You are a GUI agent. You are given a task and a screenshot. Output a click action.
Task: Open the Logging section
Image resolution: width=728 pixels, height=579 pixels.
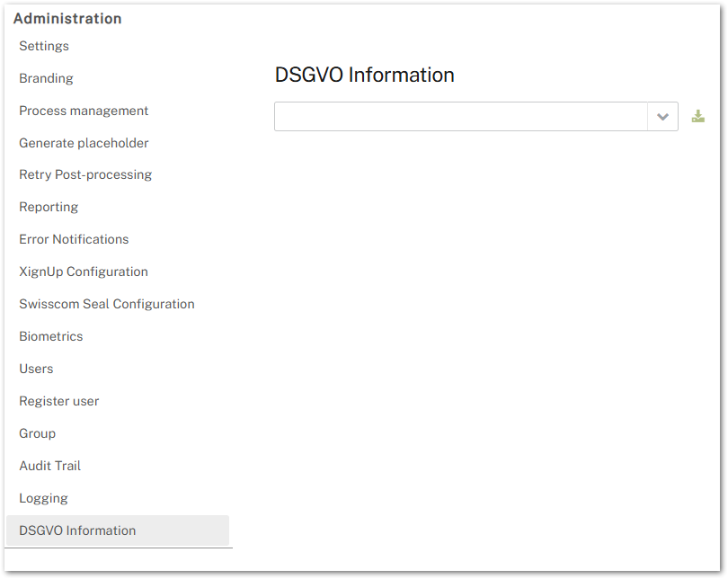pos(43,498)
